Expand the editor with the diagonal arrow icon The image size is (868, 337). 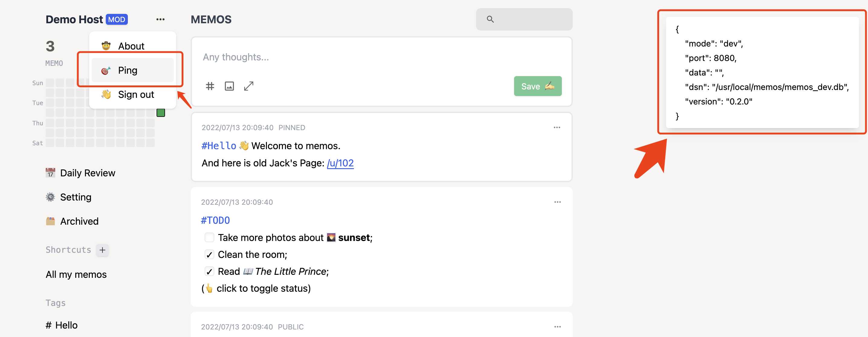tap(248, 86)
